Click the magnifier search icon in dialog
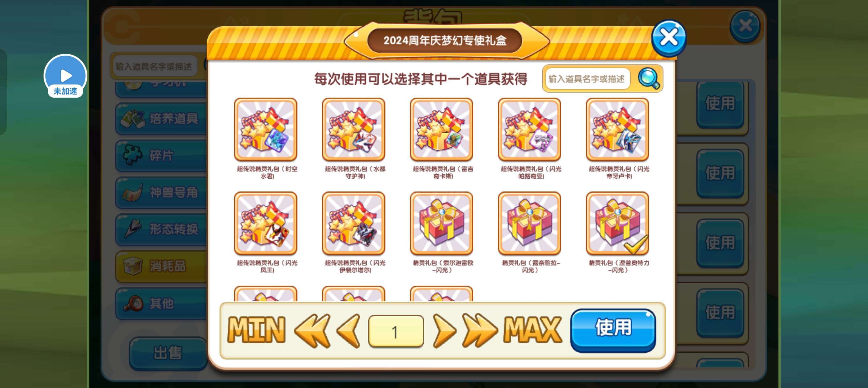This screenshot has height=388, width=868. point(649,79)
